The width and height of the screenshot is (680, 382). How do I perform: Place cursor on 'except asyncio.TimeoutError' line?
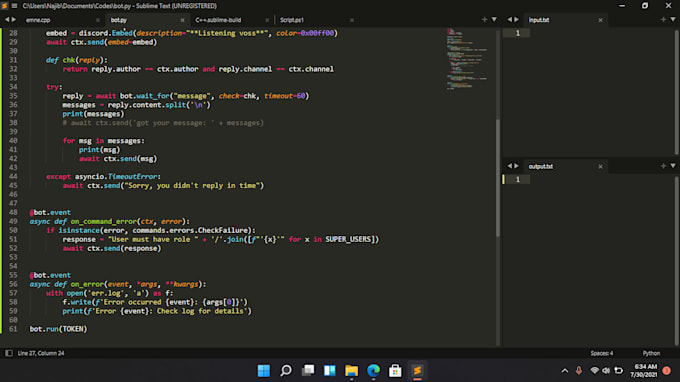[103, 176]
